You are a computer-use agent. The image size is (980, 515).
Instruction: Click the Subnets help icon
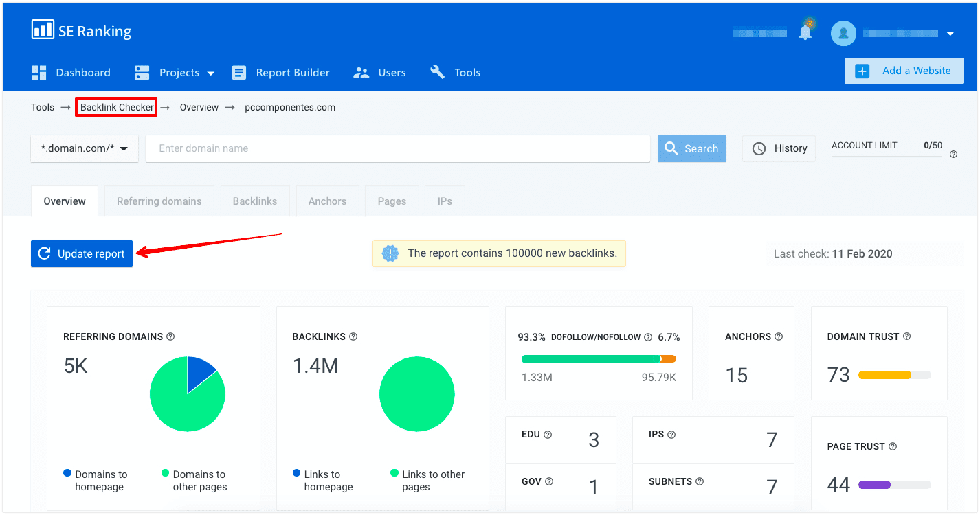click(700, 482)
